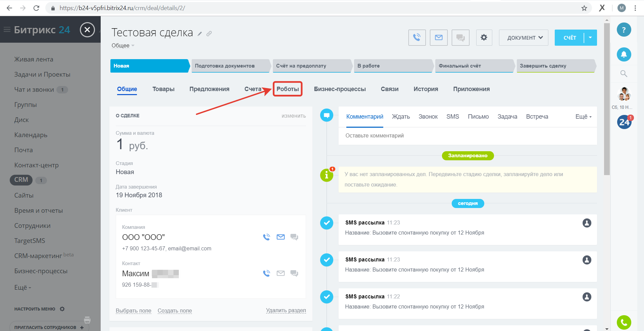Click Создать поле link
644x331 pixels.
[175, 311]
